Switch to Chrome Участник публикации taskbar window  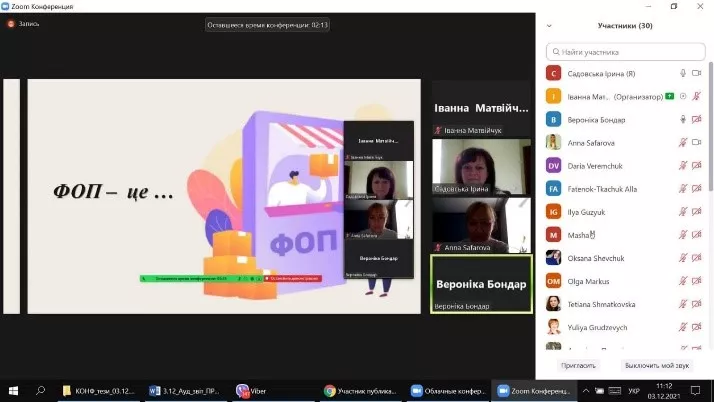[358, 391]
